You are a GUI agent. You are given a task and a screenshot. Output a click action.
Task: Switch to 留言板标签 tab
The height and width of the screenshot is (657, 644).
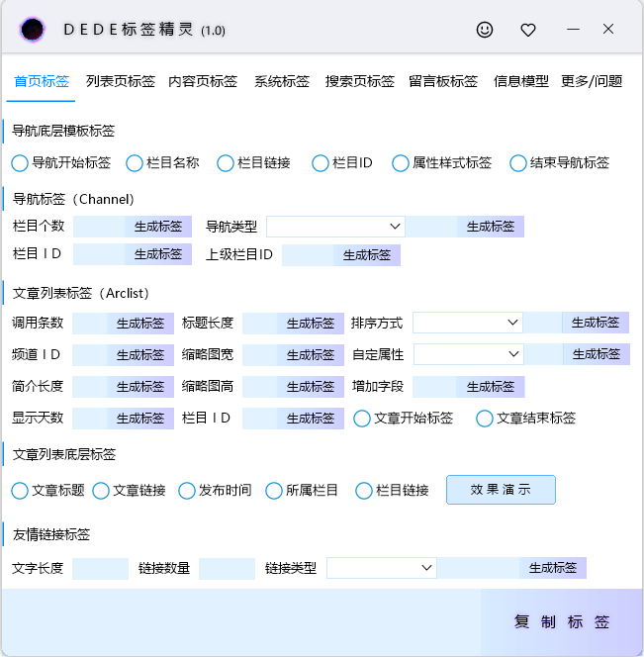coord(443,81)
